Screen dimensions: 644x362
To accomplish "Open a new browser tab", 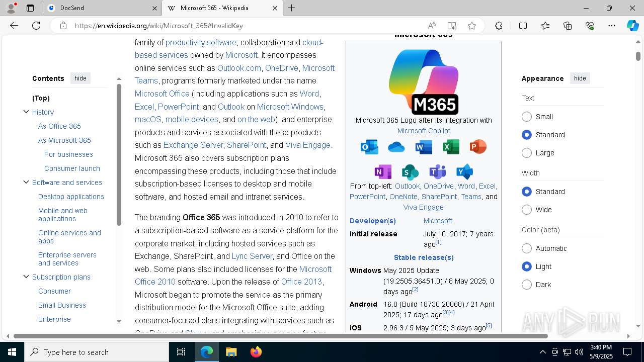I will coord(291,8).
